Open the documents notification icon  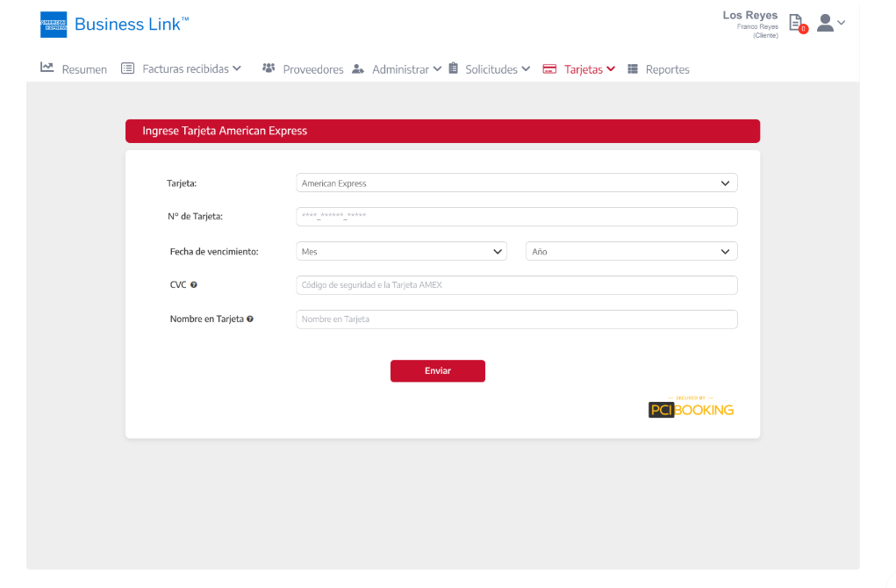tap(795, 23)
